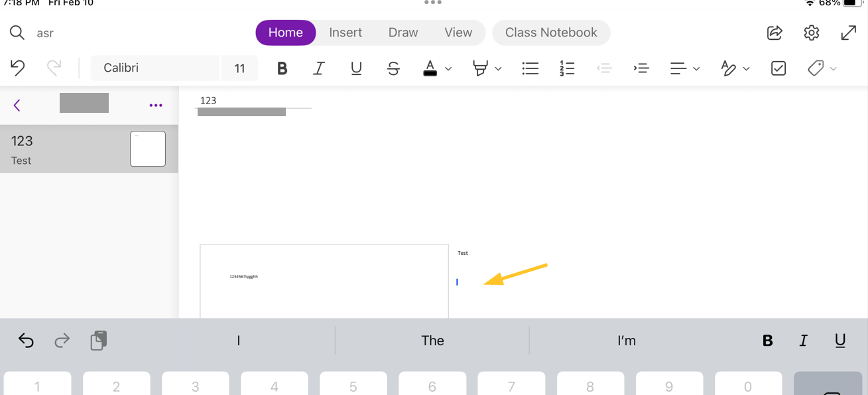
Task: Add a to-do checkbox tag
Action: click(x=778, y=68)
